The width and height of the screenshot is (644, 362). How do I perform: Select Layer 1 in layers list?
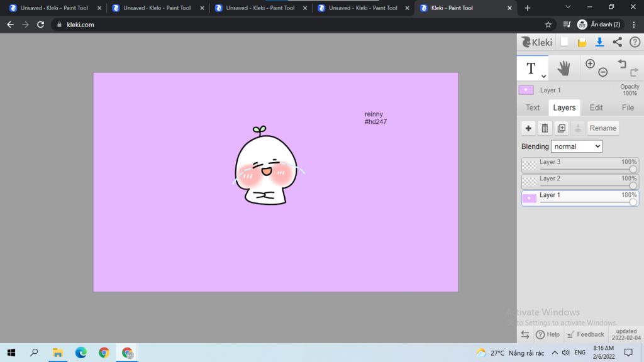pos(580,198)
